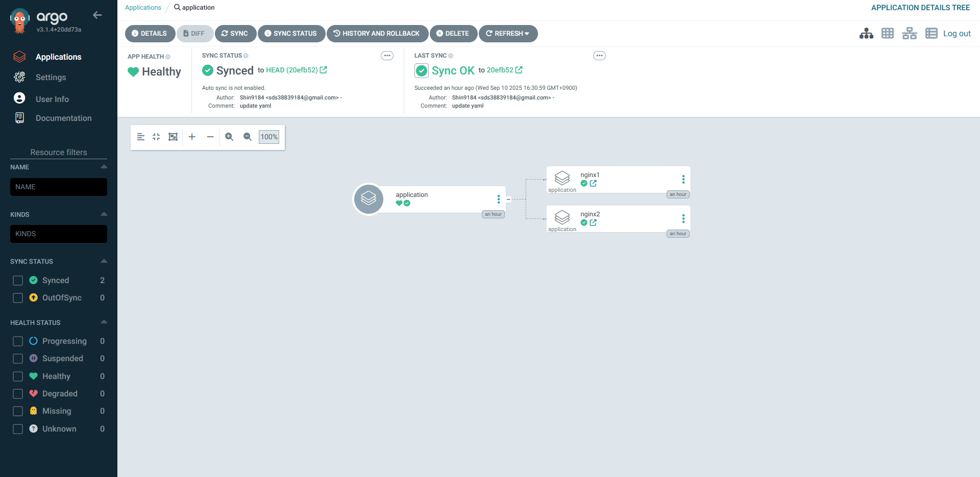The width and height of the screenshot is (980, 477).
Task: Open nginx1 external link icon
Action: tap(593, 183)
